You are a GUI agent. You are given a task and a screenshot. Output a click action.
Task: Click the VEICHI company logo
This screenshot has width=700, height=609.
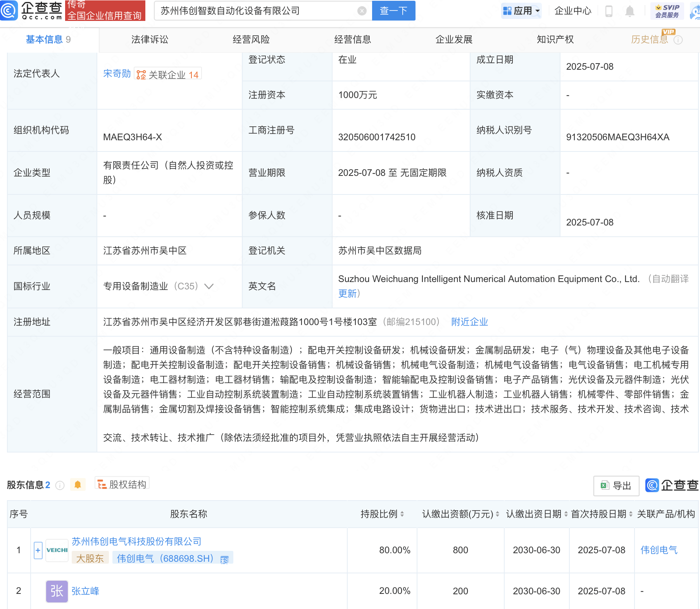click(57, 550)
